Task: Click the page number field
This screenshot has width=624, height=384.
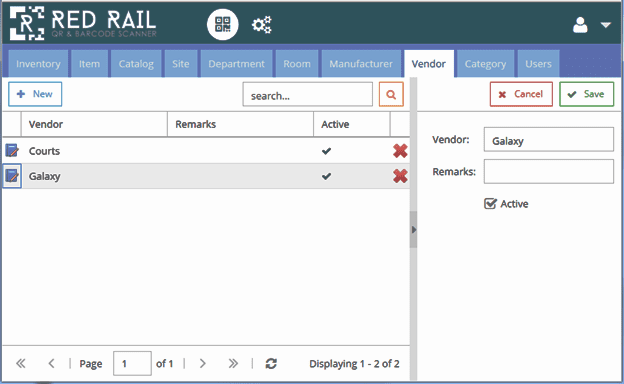Action: pos(132,363)
